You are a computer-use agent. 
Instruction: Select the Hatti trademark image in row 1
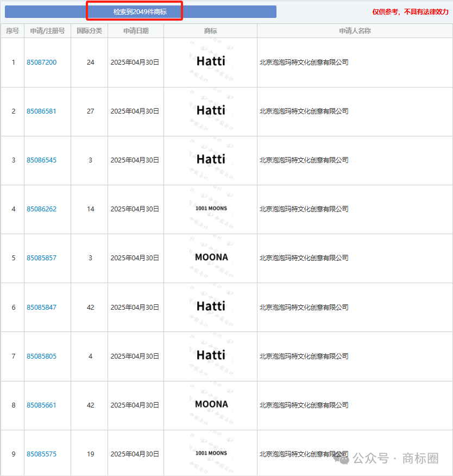coord(211,62)
